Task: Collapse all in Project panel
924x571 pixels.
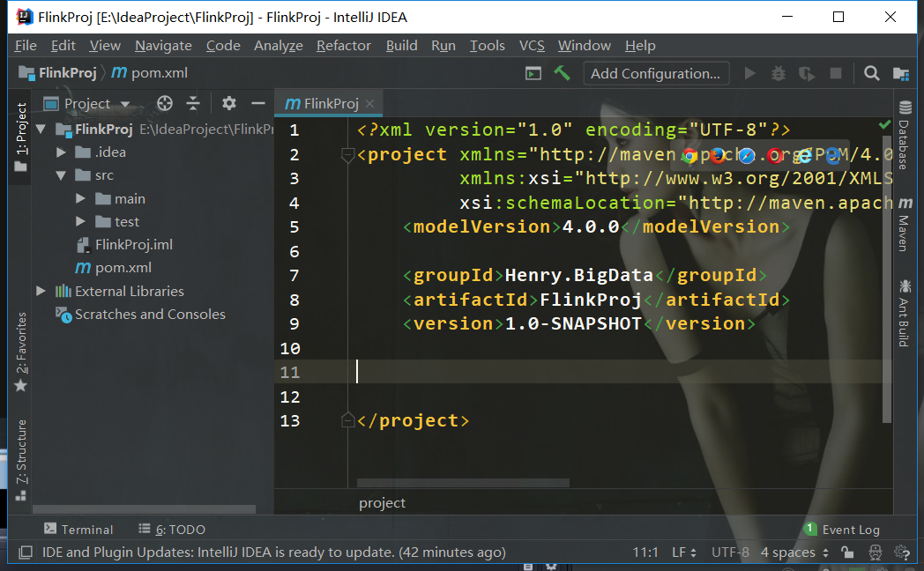Action: (x=193, y=104)
